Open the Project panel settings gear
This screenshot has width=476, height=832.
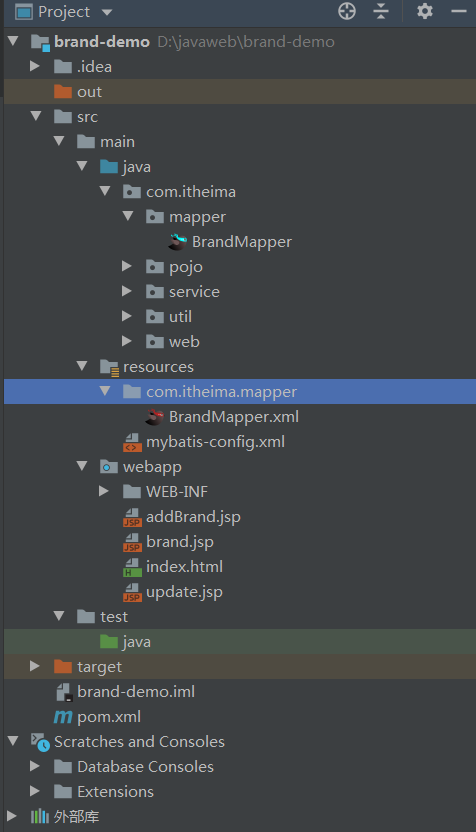click(x=425, y=11)
